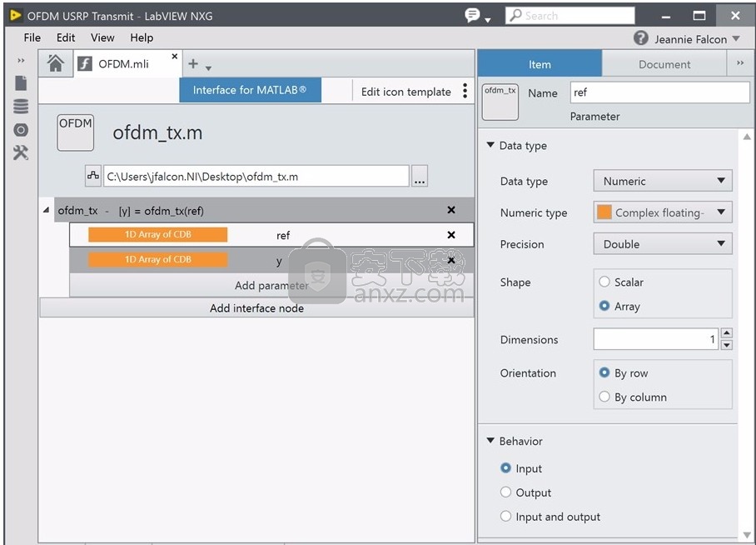Screen dimensions: 756x545
Task: Open the Jeannie Falcon account dropdown
Action: (736, 38)
